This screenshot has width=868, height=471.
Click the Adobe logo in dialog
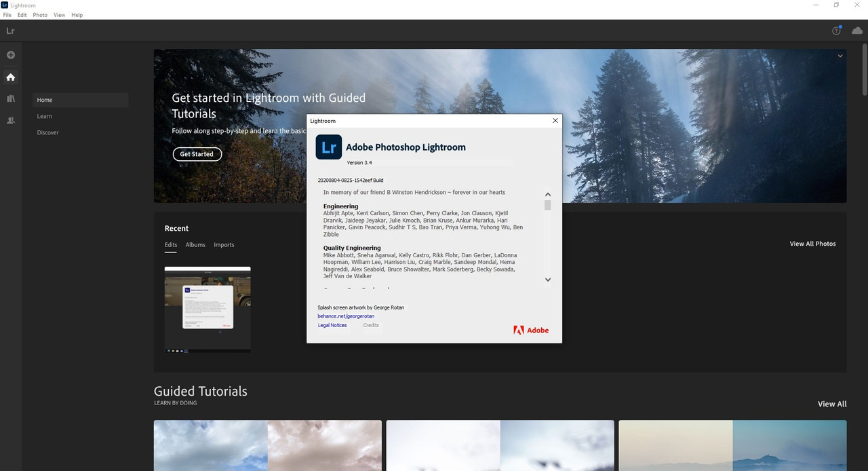pos(531,331)
